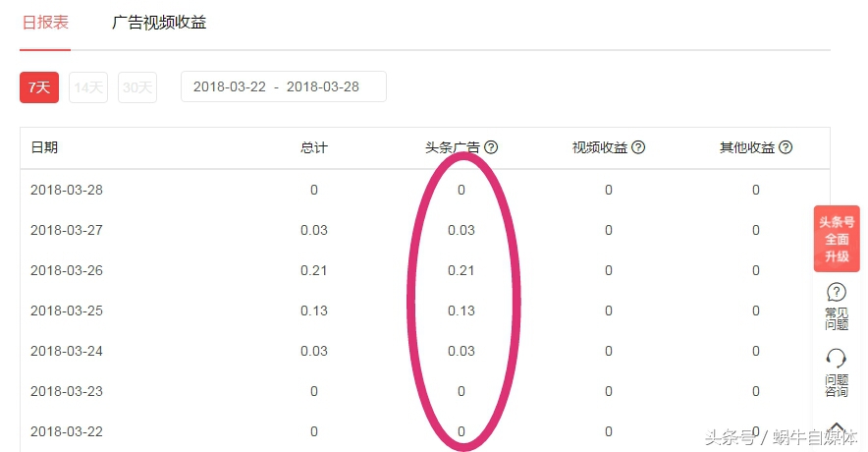Click the date range field 2018-03-22 - 2018-03-28
The width and height of the screenshot is (868, 452).
click(x=283, y=86)
